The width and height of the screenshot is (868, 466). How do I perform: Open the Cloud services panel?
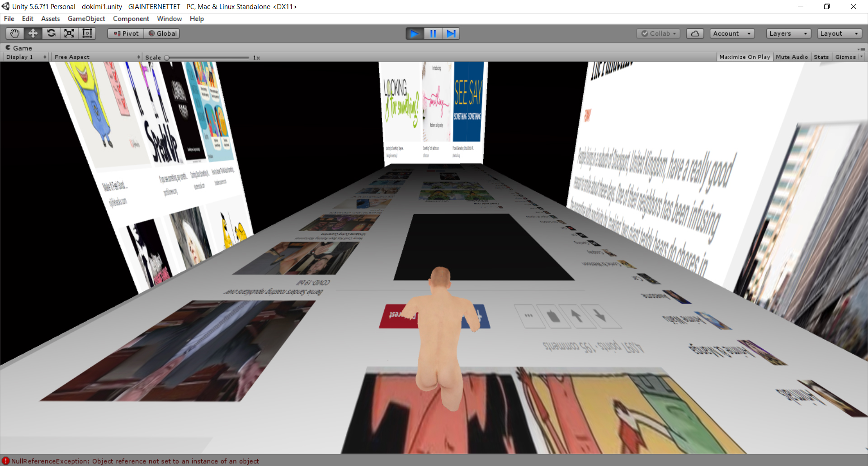tap(695, 33)
